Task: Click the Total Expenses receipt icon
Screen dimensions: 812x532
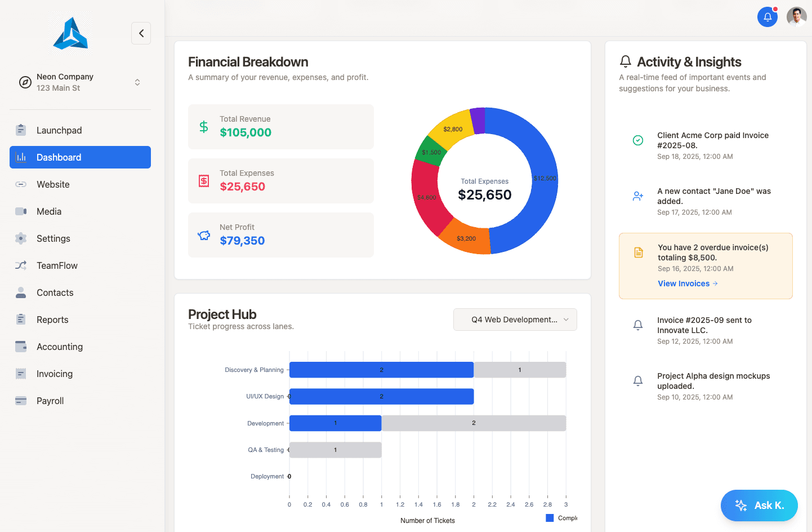Action: tap(204, 181)
